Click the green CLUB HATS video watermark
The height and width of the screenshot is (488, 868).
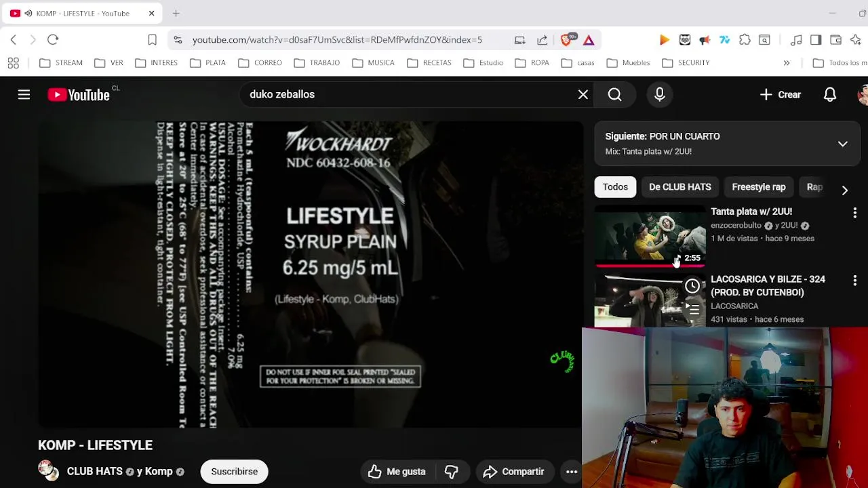click(x=562, y=361)
